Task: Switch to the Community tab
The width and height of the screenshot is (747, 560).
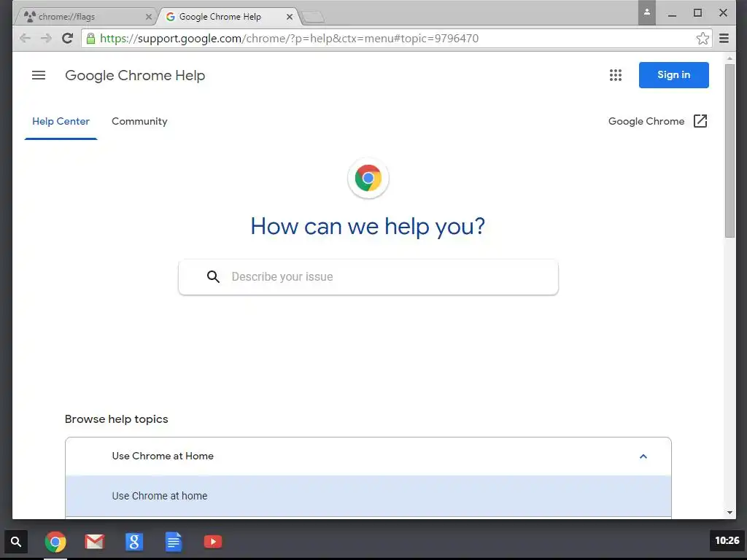Action: pos(139,122)
